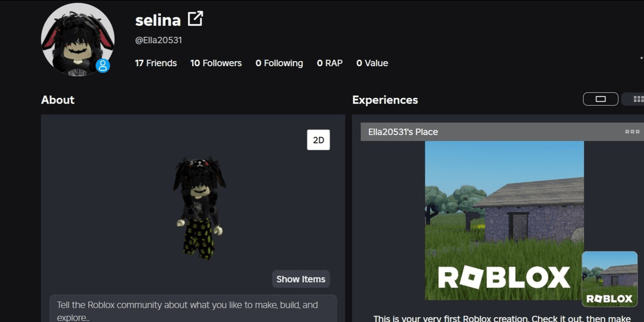
Task: View the 10 Followers list
Action: pyautogui.click(x=216, y=63)
